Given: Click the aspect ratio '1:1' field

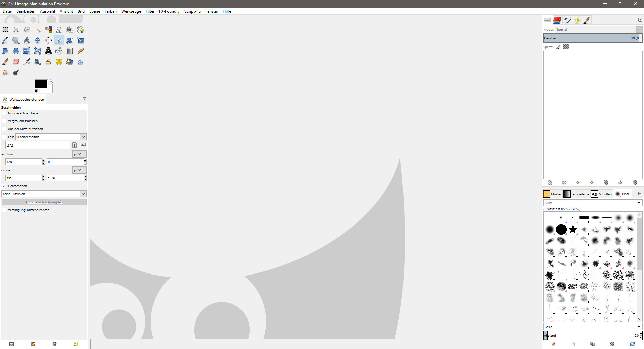Looking at the screenshot, I should (38, 145).
